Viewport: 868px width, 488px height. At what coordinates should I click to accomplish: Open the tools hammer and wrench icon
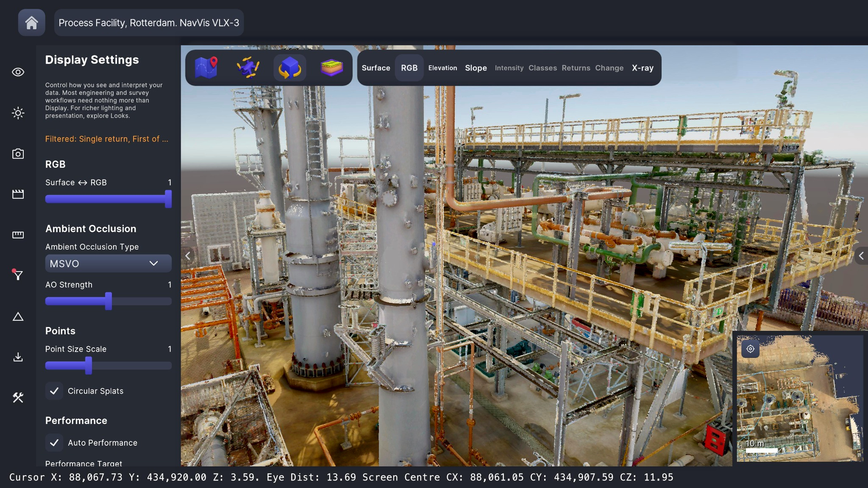coord(18,397)
